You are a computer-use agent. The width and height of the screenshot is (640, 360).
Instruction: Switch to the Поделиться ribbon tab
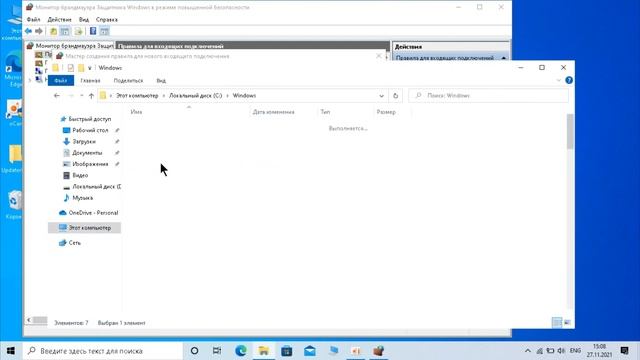click(x=128, y=80)
